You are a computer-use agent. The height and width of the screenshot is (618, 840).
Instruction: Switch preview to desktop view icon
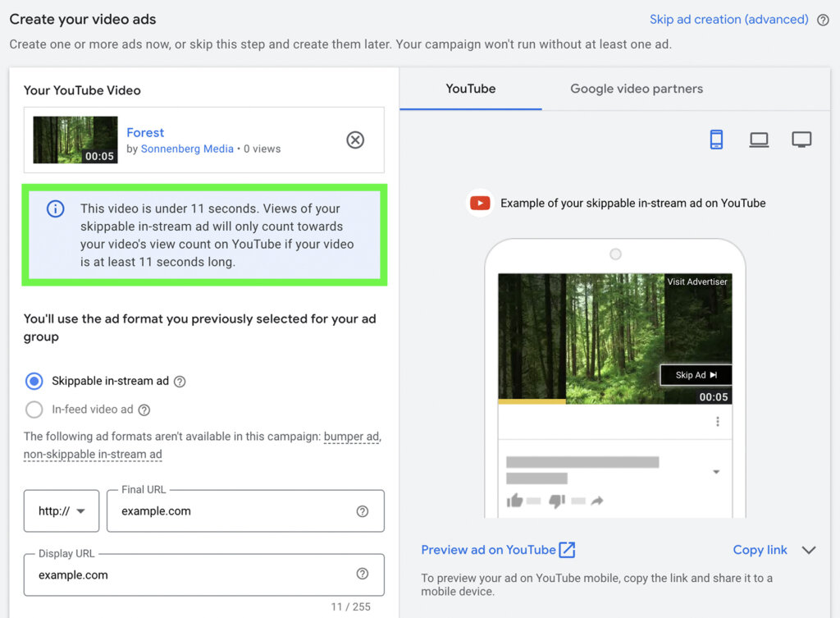coord(759,139)
